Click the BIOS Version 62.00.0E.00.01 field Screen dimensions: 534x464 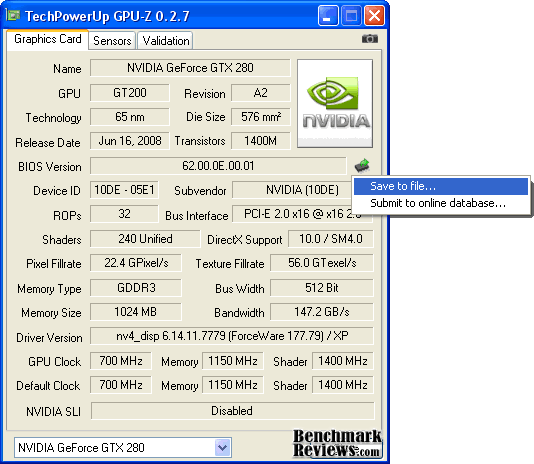coord(218,166)
